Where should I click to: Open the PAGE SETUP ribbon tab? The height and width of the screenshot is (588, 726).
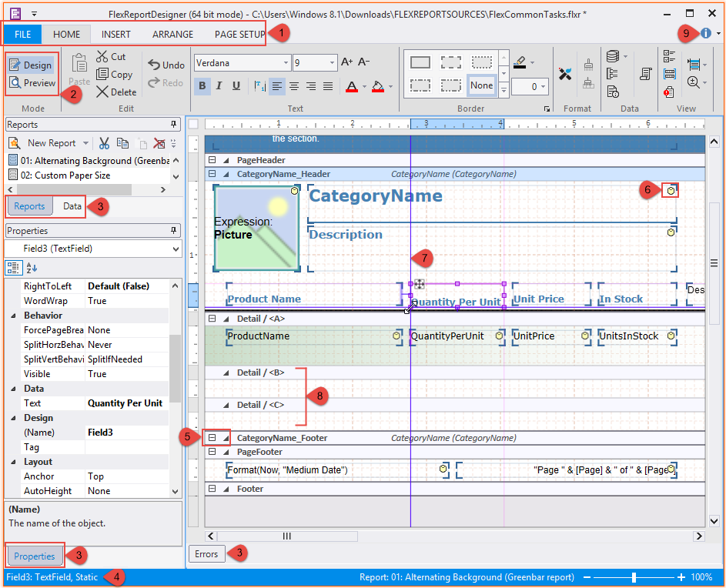coord(239,34)
